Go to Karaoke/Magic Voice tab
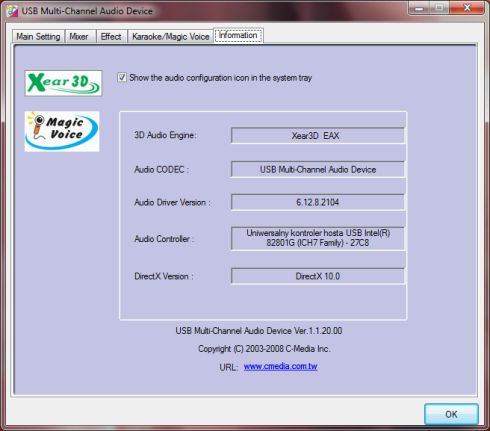 coord(171,36)
